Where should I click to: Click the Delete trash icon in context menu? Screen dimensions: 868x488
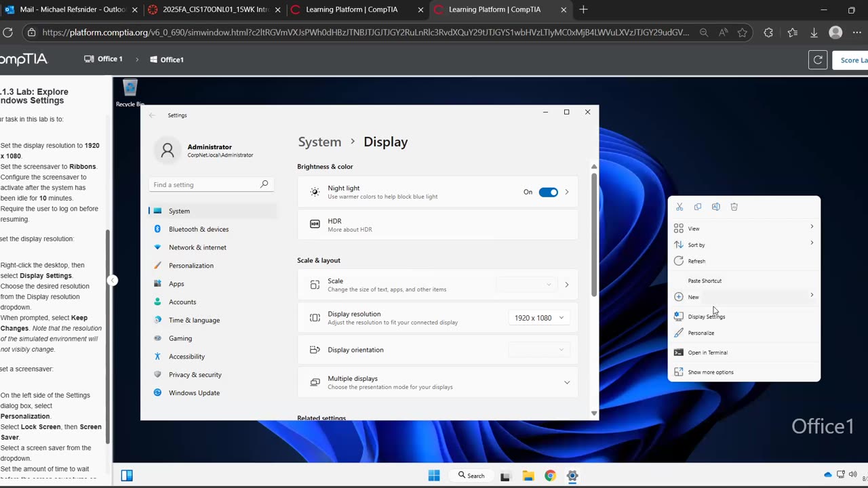coord(734,207)
